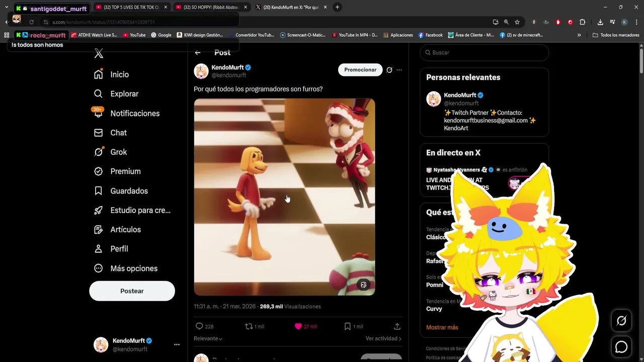Switch to the SO HOPPY! Ribbit tab

click(x=211, y=8)
